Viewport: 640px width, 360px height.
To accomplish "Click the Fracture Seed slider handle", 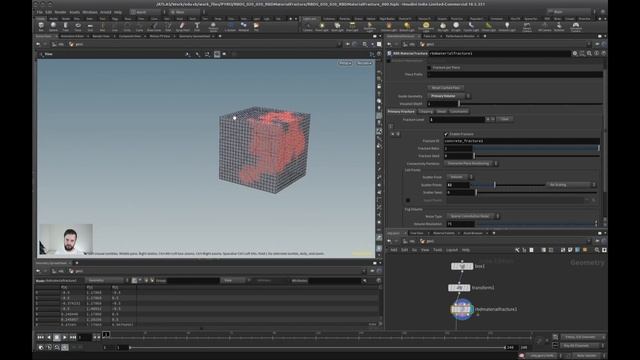I will click(x=474, y=156).
